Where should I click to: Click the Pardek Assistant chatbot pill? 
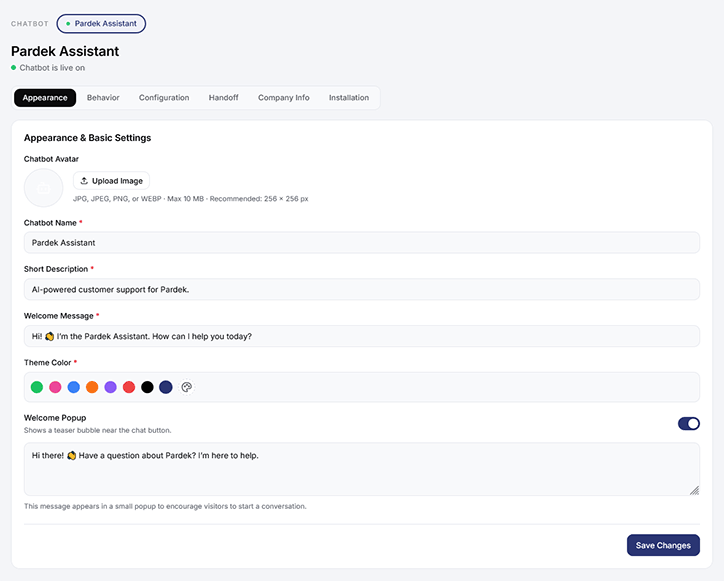coord(101,24)
